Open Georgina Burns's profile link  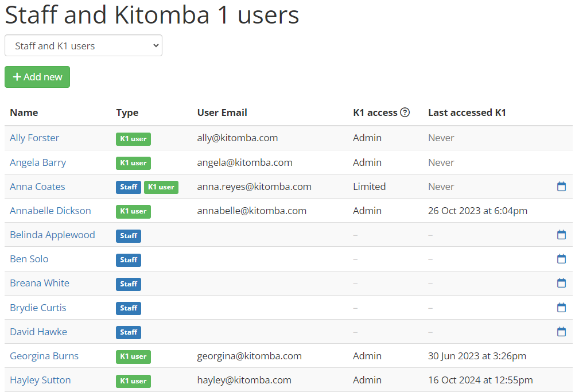pyautogui.click(x=44, y=356)
